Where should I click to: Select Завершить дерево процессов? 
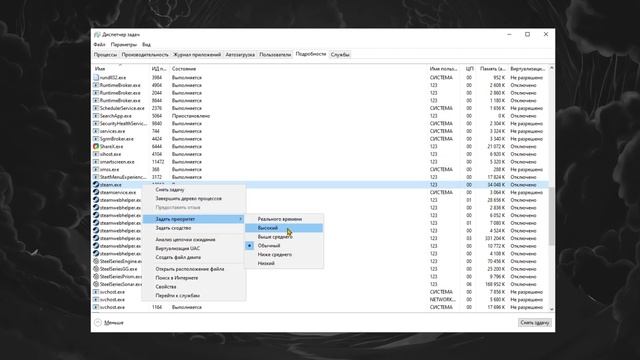click(x=193, y=198)
